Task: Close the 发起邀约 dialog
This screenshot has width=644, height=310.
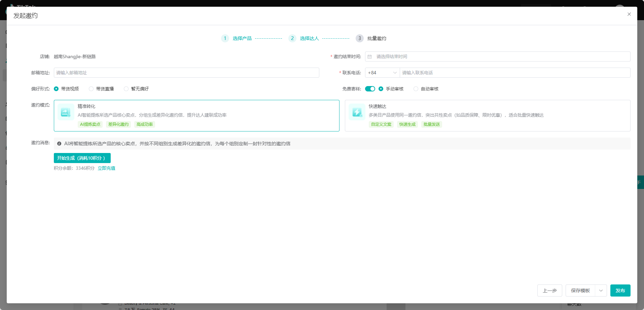Action: [x=629, y=14]
